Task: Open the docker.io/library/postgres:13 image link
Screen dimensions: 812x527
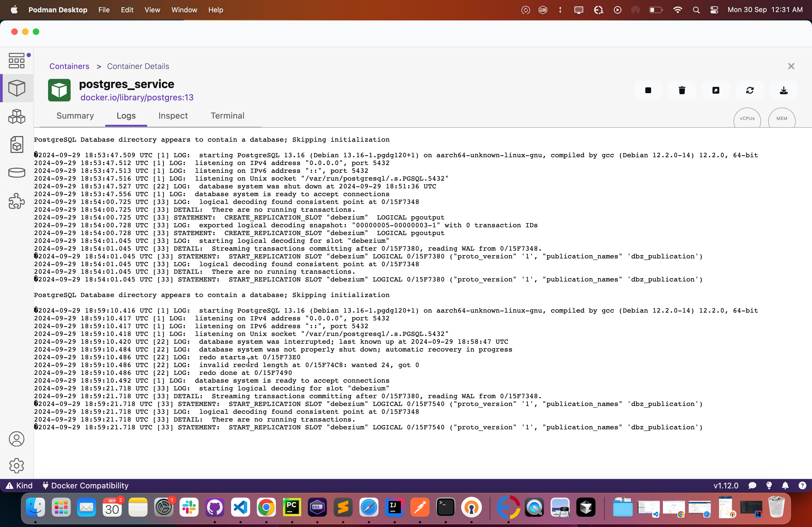Action: coord(137,97)
